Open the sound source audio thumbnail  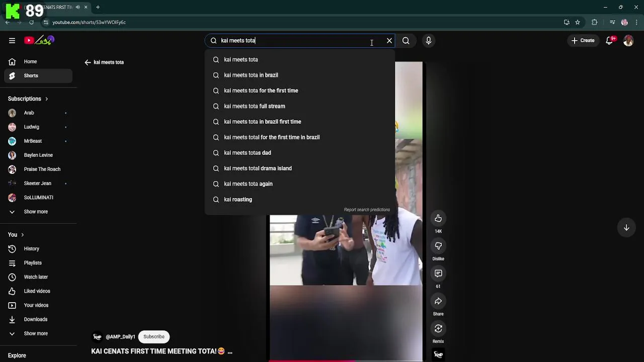click(438, 355)
